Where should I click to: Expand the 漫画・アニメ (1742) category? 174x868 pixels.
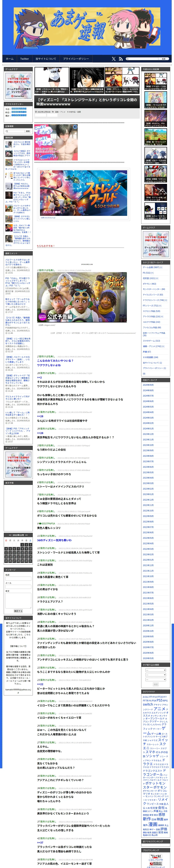(163, 346)
